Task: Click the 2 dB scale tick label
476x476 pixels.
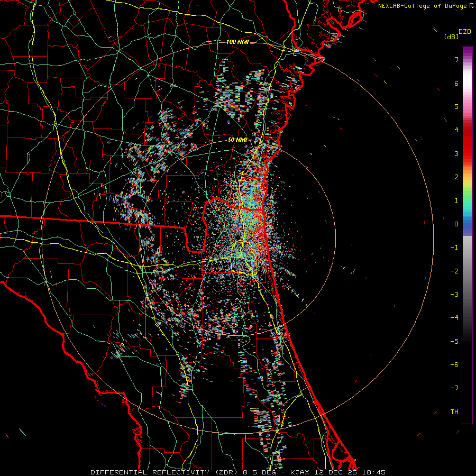Action: tap(456, 177)
